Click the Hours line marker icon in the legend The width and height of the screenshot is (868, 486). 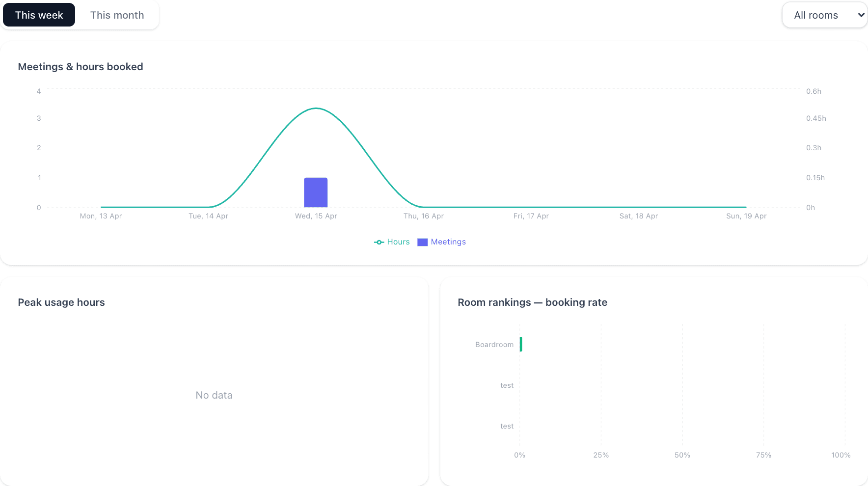pos(378,242)
